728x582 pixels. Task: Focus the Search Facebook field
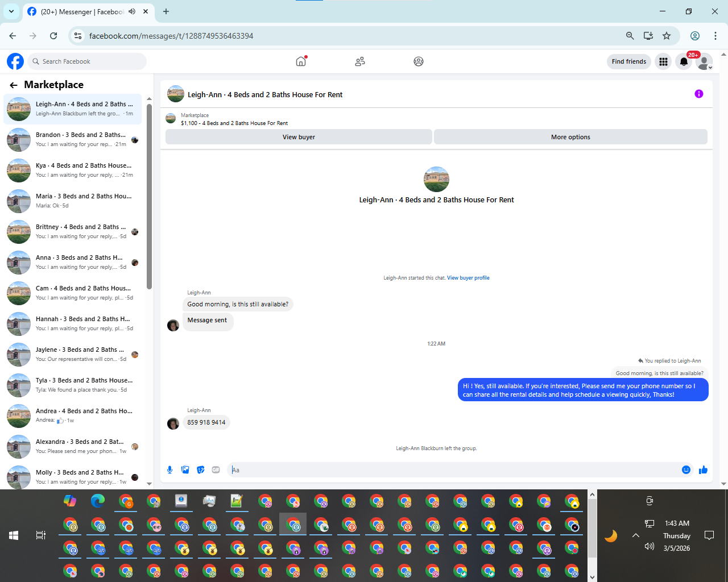tap(87, 61)
